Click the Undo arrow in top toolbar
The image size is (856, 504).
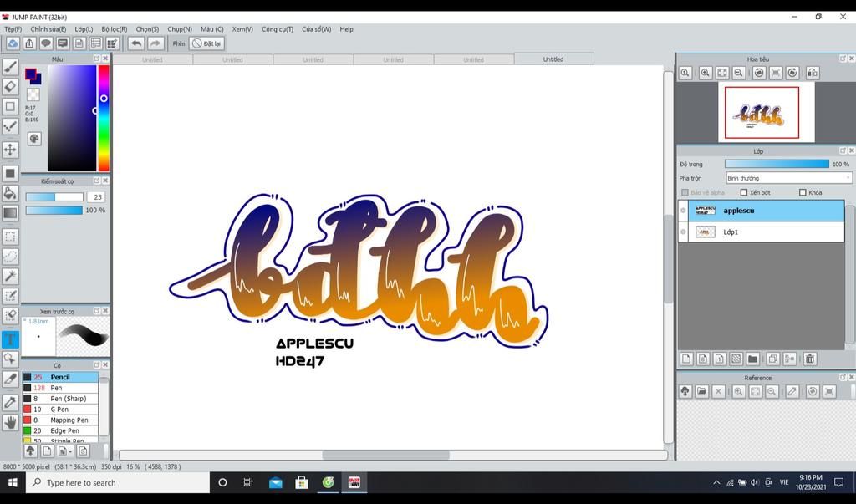[136, 43]
